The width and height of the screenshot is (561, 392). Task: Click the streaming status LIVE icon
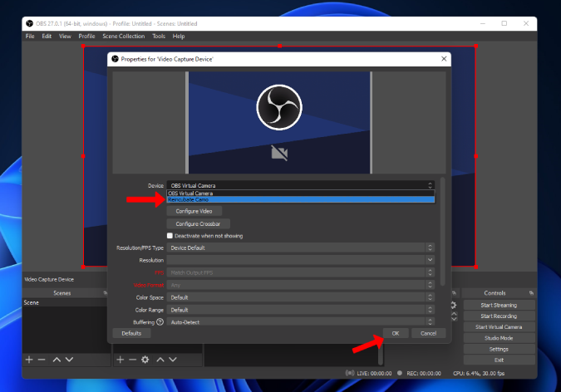tap(350, 373)
